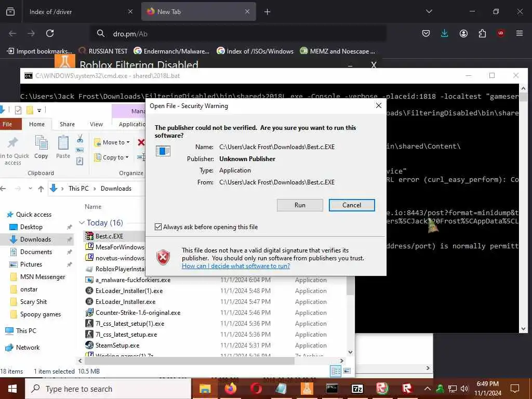Open Firefox hamburger application menu

[x=520, y=33]
